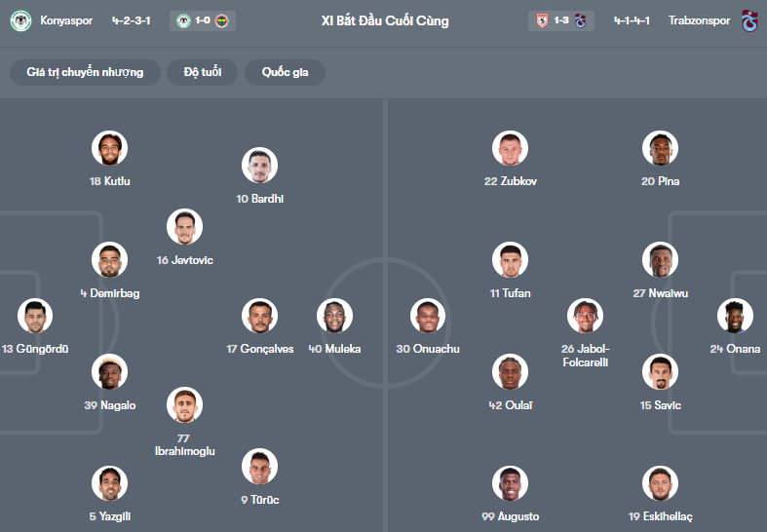Click the Konyaspor 4-2-3-1 formation label
Image resolution: width=767 pixels, height=532 pixels.
pyautogui.click(x=132, y=20)
